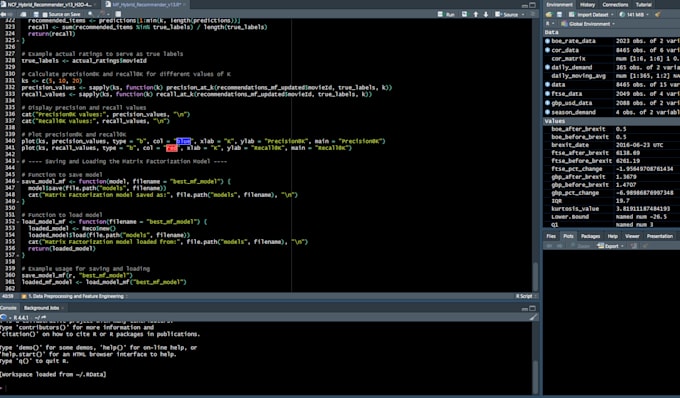This screenshot has height=398, width=680.
Task: Open the Connections tab
Action: (615, 4)
